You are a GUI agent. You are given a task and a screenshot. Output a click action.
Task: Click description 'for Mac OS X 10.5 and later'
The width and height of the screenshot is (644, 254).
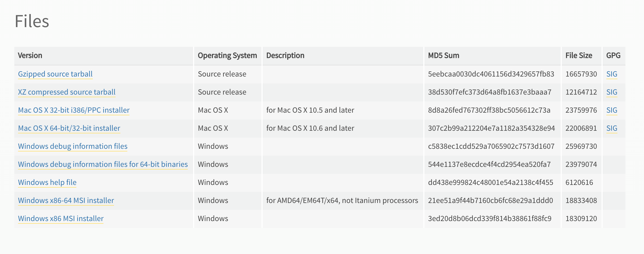pos(310,110)
